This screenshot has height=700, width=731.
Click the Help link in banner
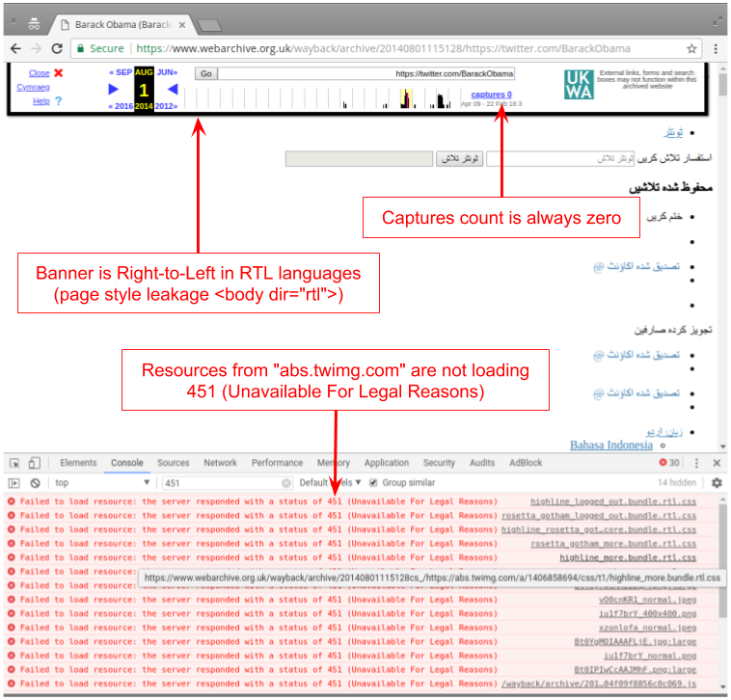(41, 101)
